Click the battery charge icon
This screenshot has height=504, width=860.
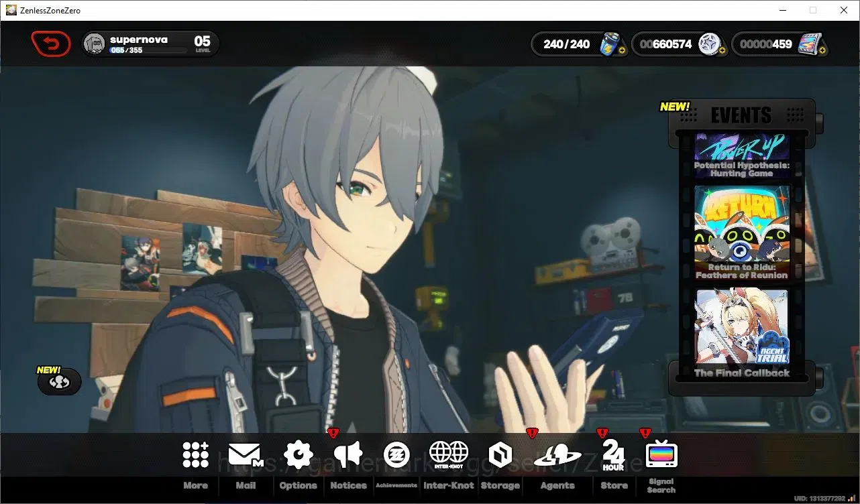pyautogui.click(x=610, y=44)
